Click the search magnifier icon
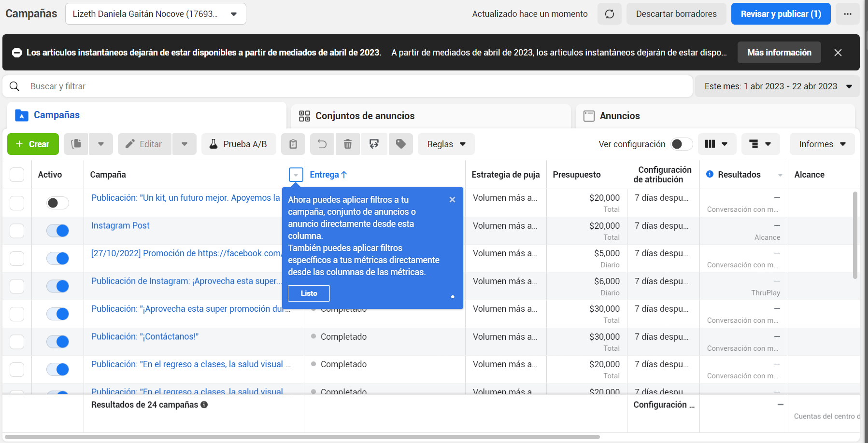This screenshot has width=868, height=443. (15, 86)
